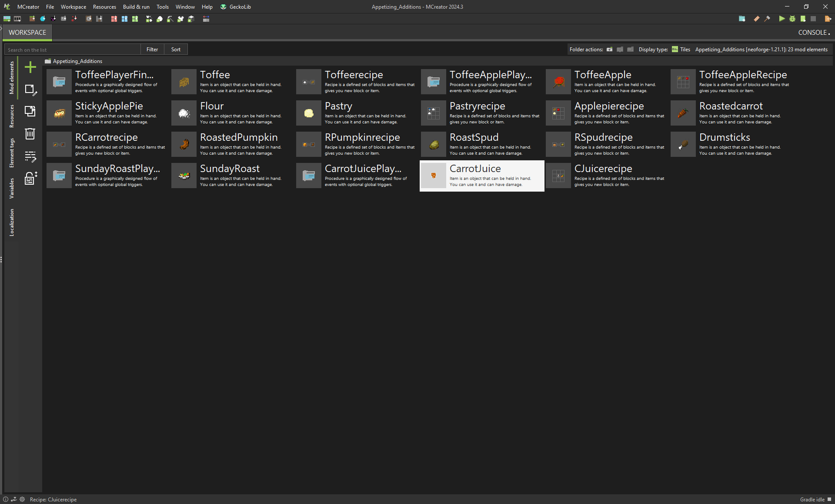Click the add new folder icon
Viewport: 835px width, 504px height.
(x=609, y=50)
